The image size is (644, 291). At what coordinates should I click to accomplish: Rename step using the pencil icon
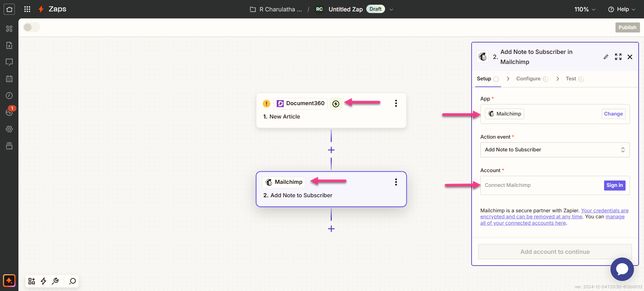(606, 57)
